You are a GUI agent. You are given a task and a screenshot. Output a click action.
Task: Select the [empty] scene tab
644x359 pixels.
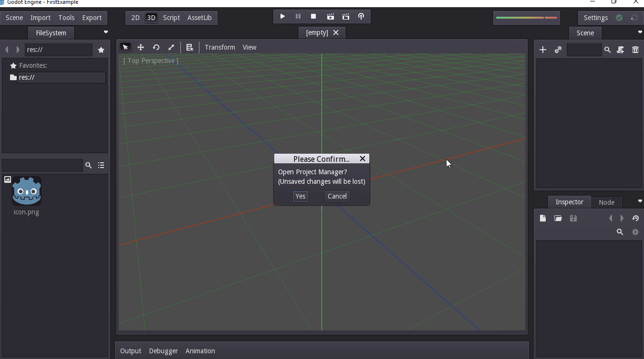(317, 32)
